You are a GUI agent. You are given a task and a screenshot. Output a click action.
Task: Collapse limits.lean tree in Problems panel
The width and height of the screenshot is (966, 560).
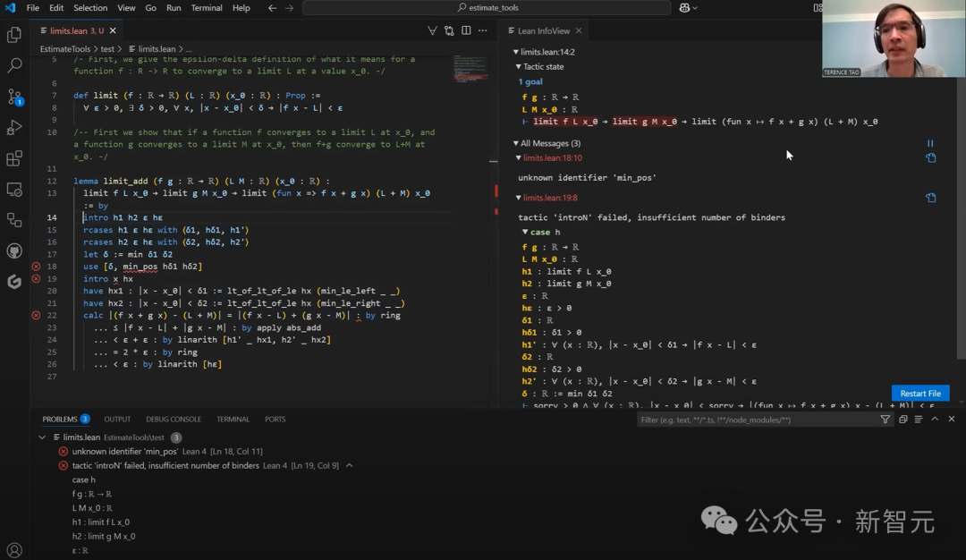pos(42,437)
